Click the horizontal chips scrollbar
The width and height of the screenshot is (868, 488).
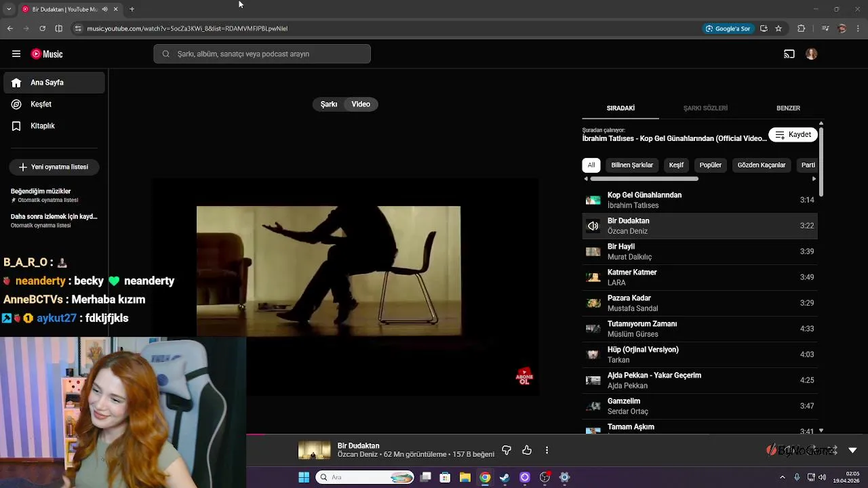tap(644, 179)
